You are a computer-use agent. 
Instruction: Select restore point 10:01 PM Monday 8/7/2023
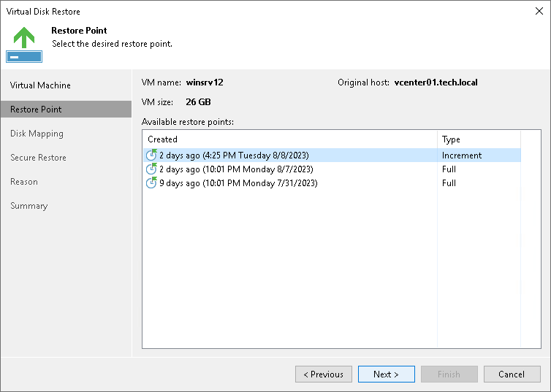[332, 169]
